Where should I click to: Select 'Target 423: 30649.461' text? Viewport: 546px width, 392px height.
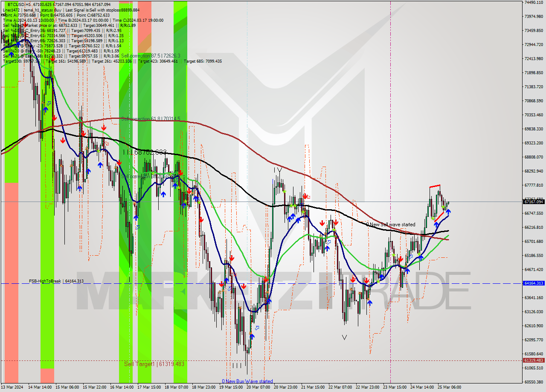(158, 61)
